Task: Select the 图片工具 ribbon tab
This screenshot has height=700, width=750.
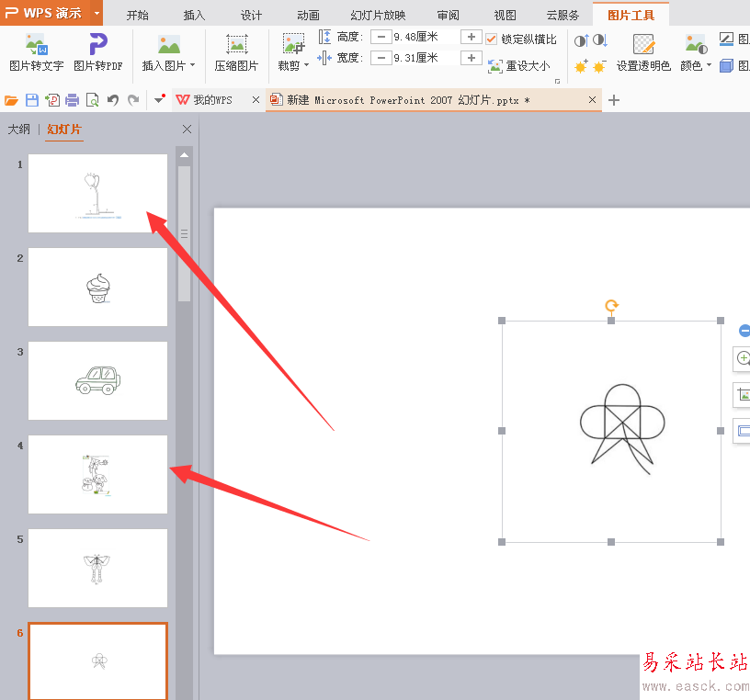Action: click(631, 15)
